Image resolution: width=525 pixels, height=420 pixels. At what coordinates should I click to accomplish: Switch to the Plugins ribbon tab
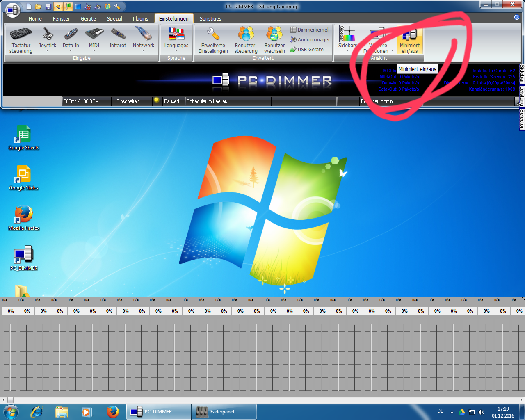point(140,19)
